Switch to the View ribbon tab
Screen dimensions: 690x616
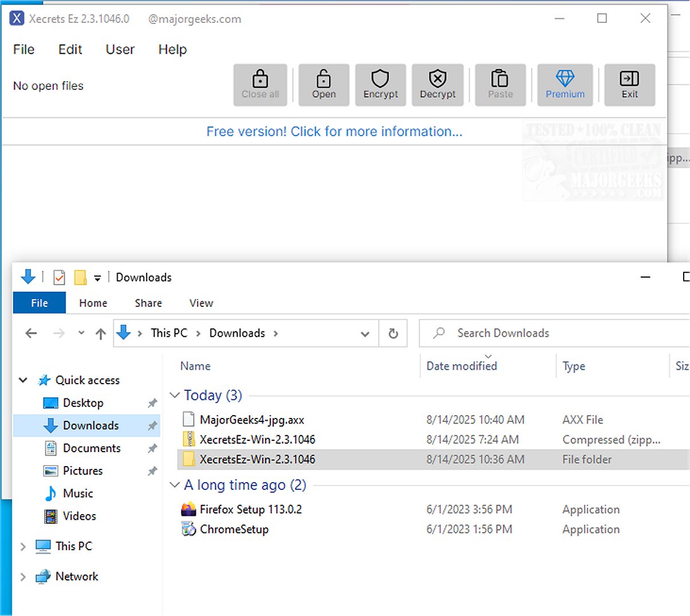pos(201,303)
